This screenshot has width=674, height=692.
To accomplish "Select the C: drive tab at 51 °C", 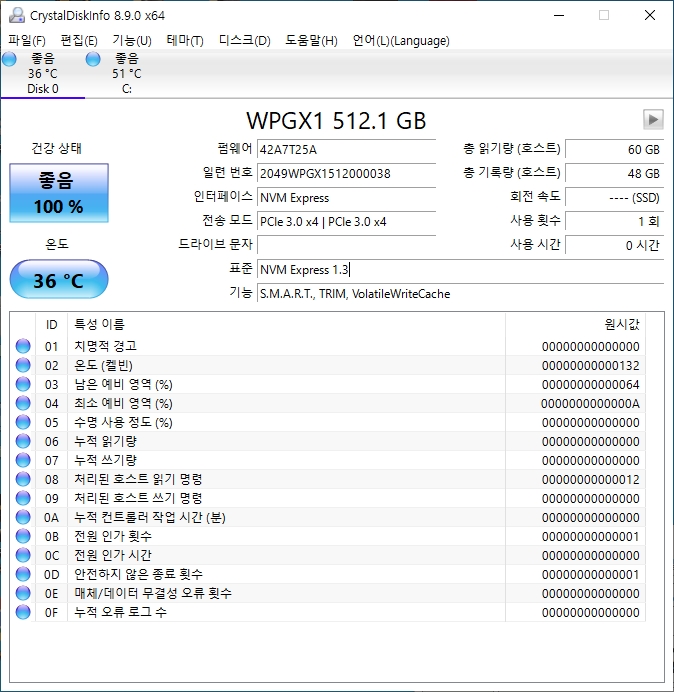I will coord(127,74).
